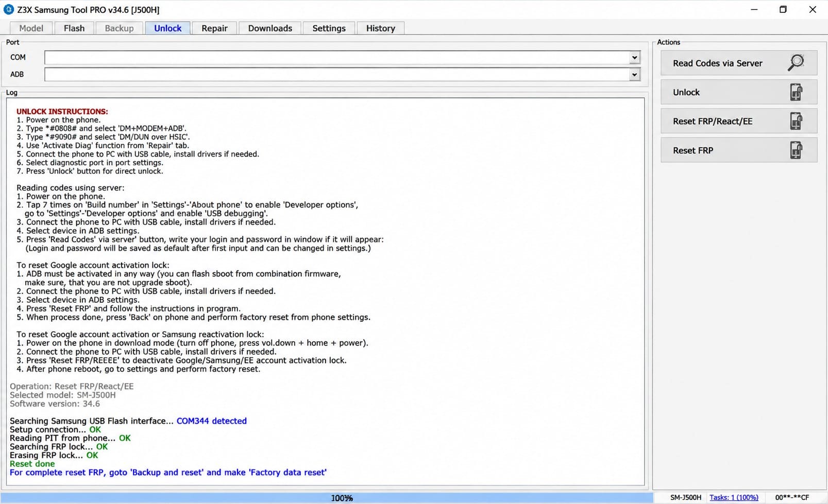The height and width of the screenshot is (504, 828).
Task: Click the UNLOCK INSTRUCTIONS heading
Action: [62, 111]
